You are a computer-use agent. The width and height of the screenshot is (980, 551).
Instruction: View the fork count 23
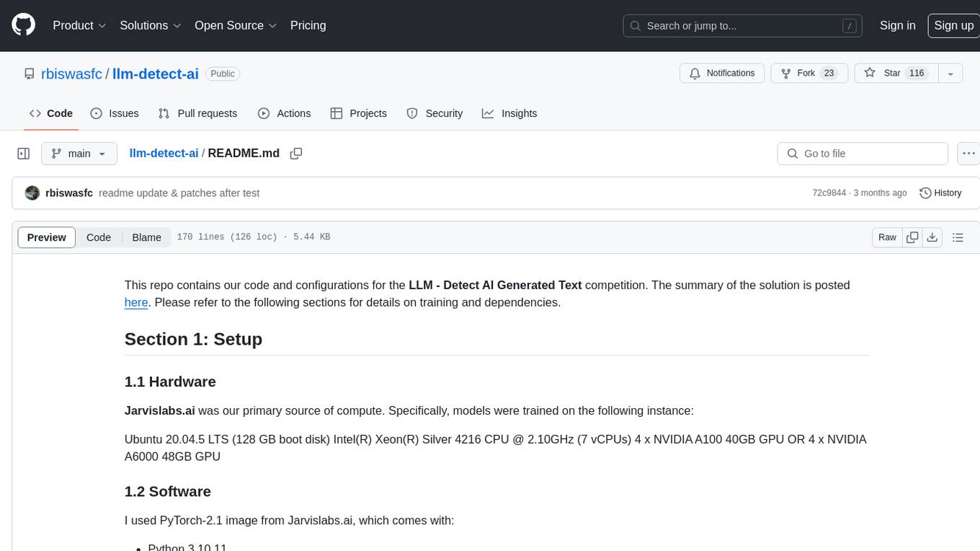(829, 73)
